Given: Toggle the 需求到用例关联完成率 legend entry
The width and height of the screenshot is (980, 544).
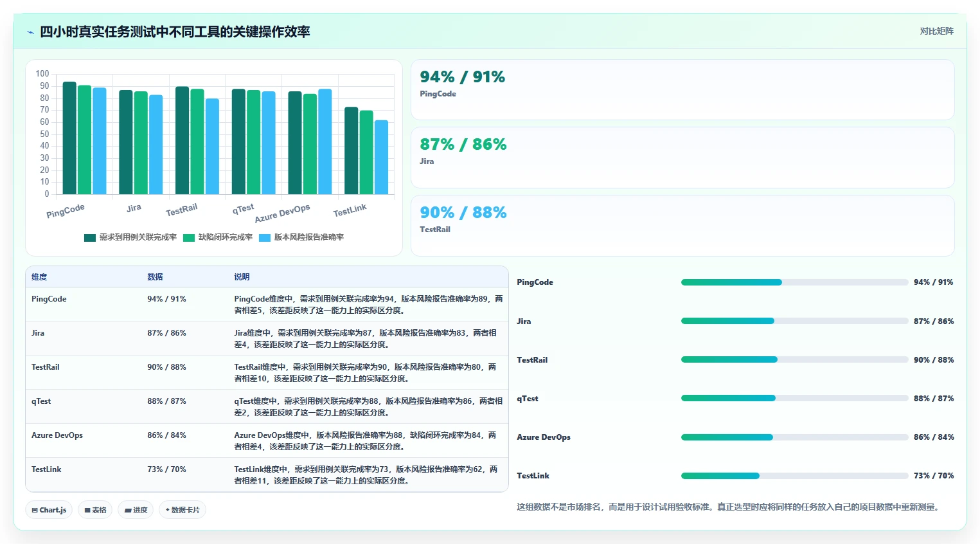Looking at the screenshot, I should pyautogui.click(x=130, y=237).
